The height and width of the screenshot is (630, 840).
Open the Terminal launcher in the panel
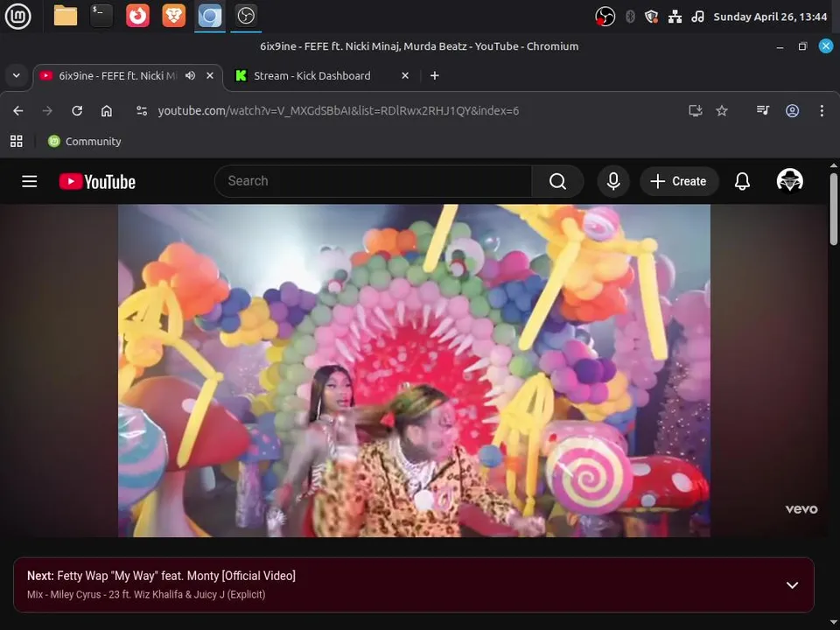pos(101,16)
